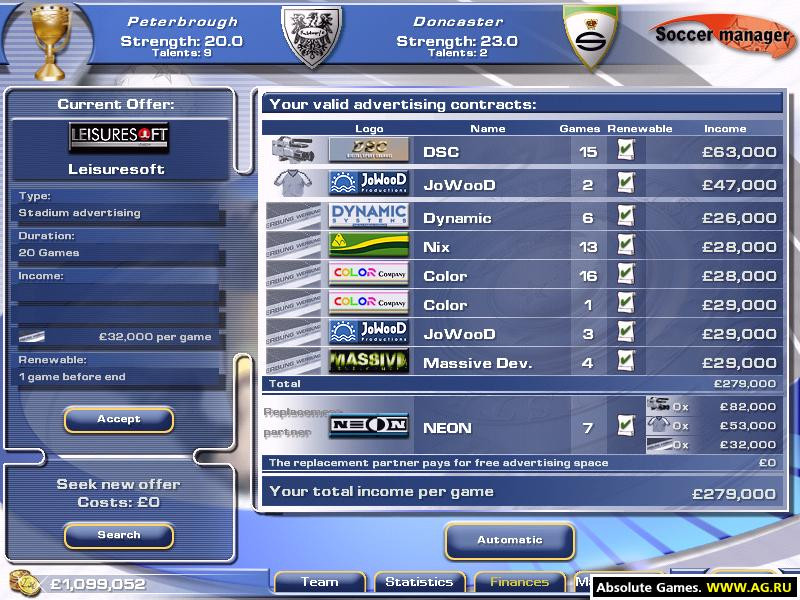
Task: Click the DSC contract name
Action: pyautogui.click(x=441, y=152)
